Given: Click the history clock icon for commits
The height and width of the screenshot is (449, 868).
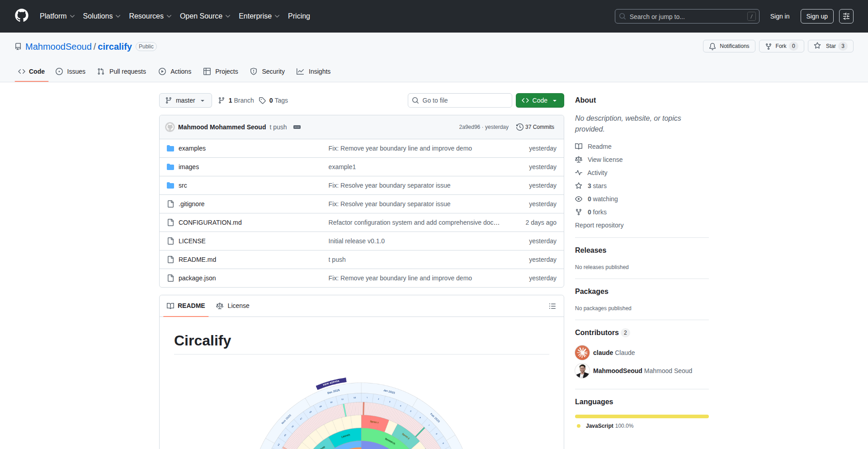Looking at the screenshot, I should pos(520,127).
